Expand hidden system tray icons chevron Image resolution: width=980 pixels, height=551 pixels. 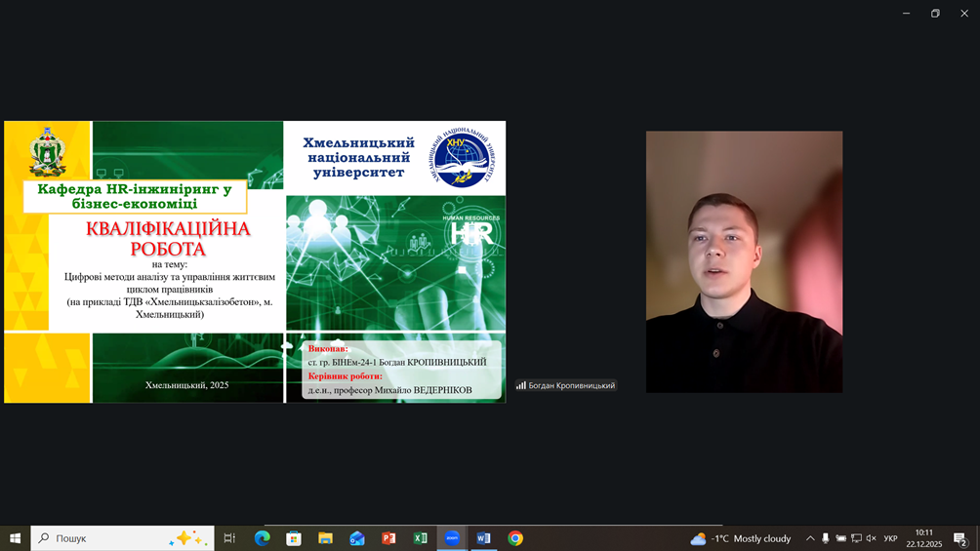coord(810,538)
